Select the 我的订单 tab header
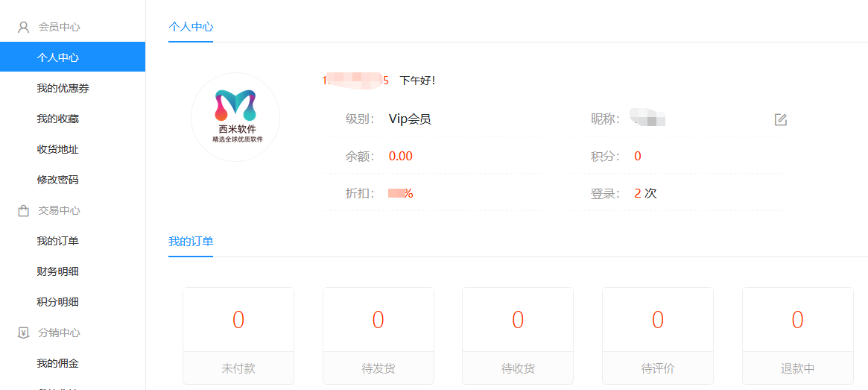This screenshot has width=868, height=390. [x=191, y=242]
